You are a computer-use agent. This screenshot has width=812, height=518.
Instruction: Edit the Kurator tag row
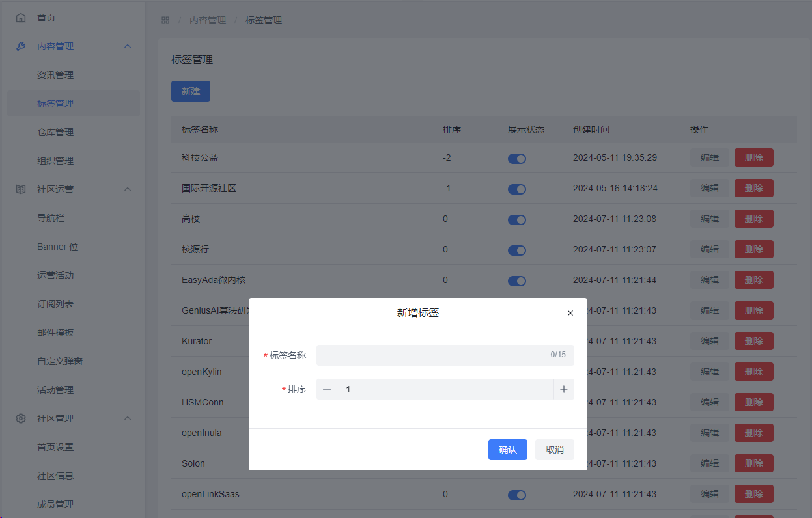[x=710, y=341]
